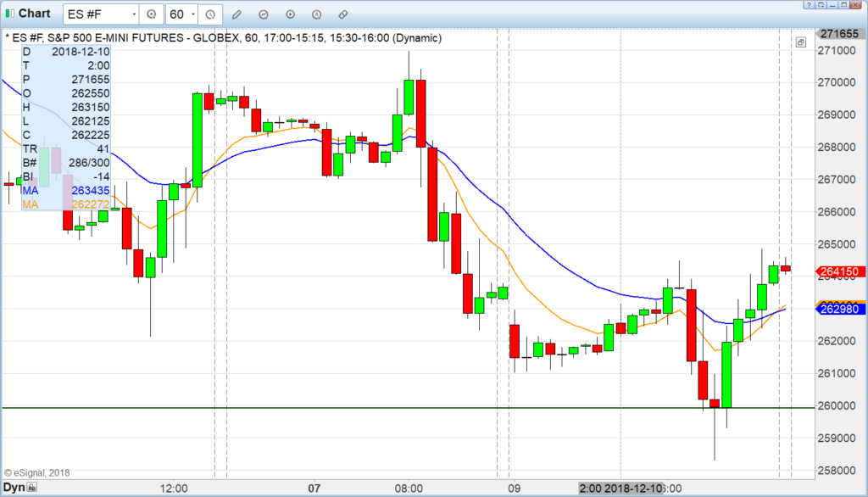Image resolution: width=868 pixels, height=497 pixels.
Task: Click the 07 date axis label
Action: pos(314,489)
